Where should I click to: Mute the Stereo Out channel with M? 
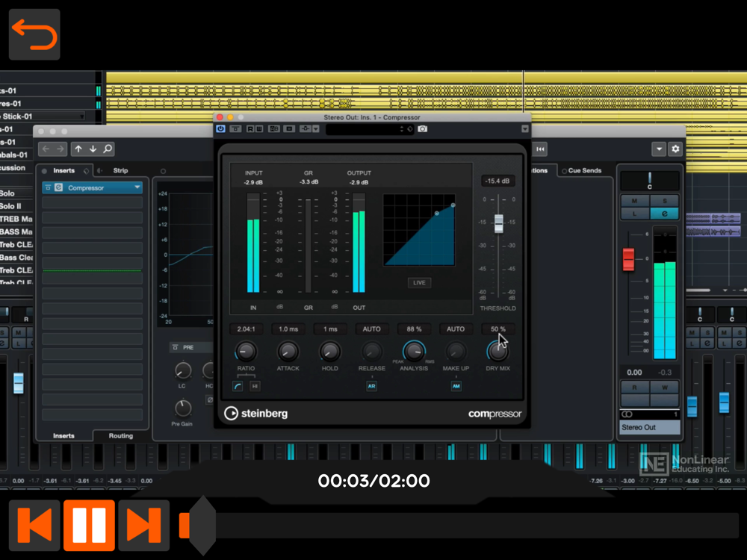(x=634, y=200)
